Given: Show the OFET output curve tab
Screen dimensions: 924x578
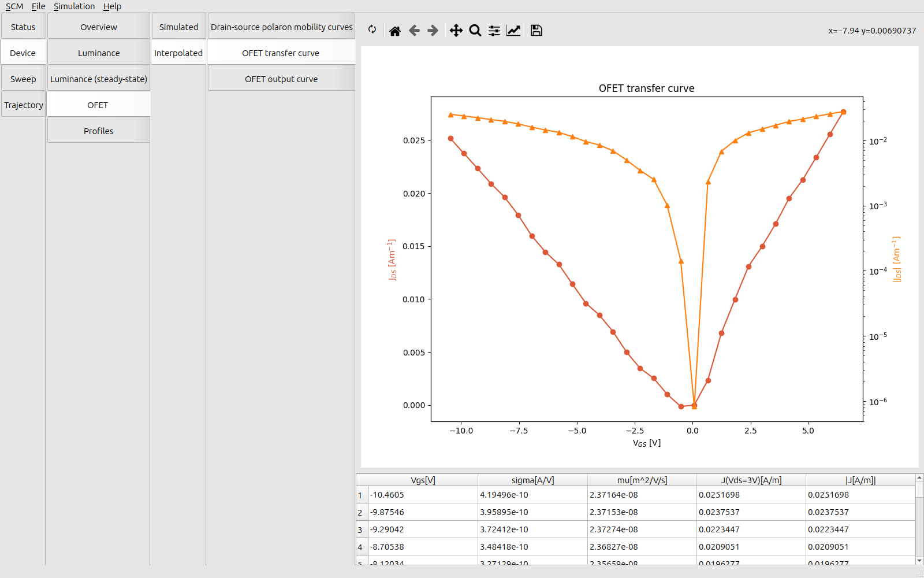Looking at the screenshot, I should [281, 79].
